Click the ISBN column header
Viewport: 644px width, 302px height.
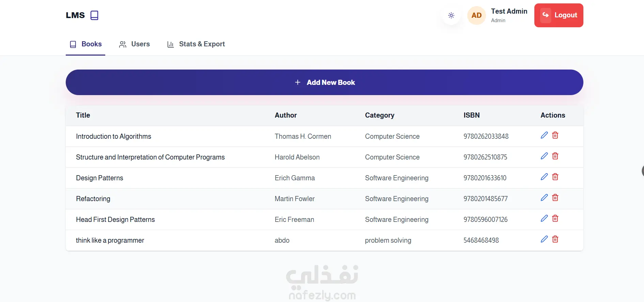point(471,115)
